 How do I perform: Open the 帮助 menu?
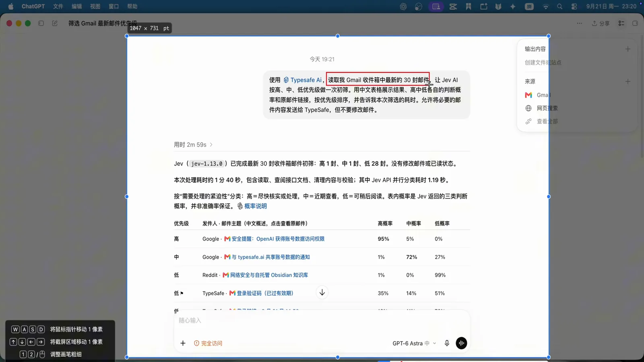[x=132, y=6]
